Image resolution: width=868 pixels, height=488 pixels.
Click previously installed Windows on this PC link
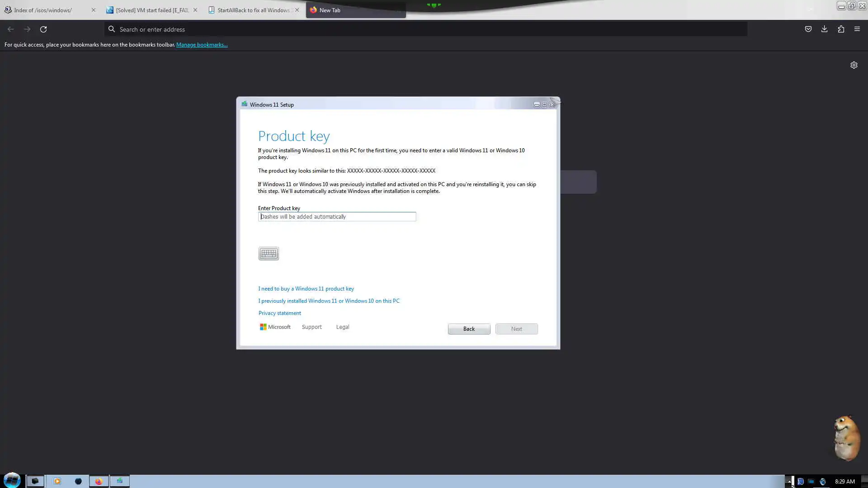[x=329, y=301]
